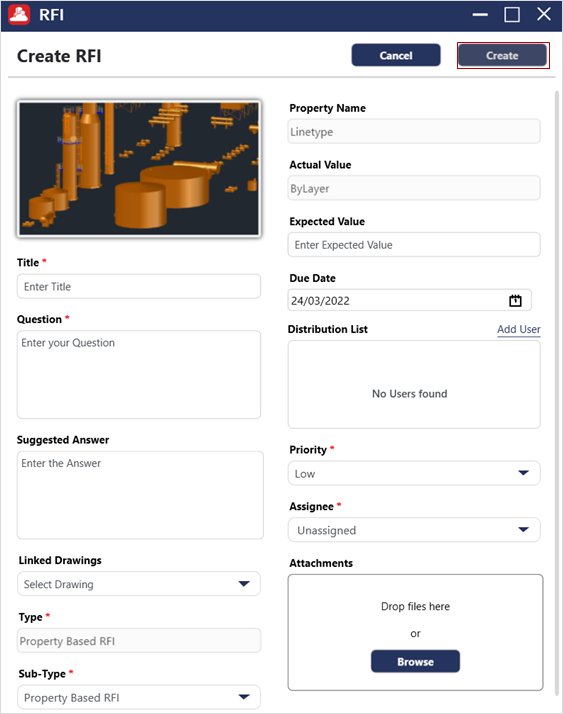
Task: Focus the Enter Expected Value field
Action: pos(414,245)
